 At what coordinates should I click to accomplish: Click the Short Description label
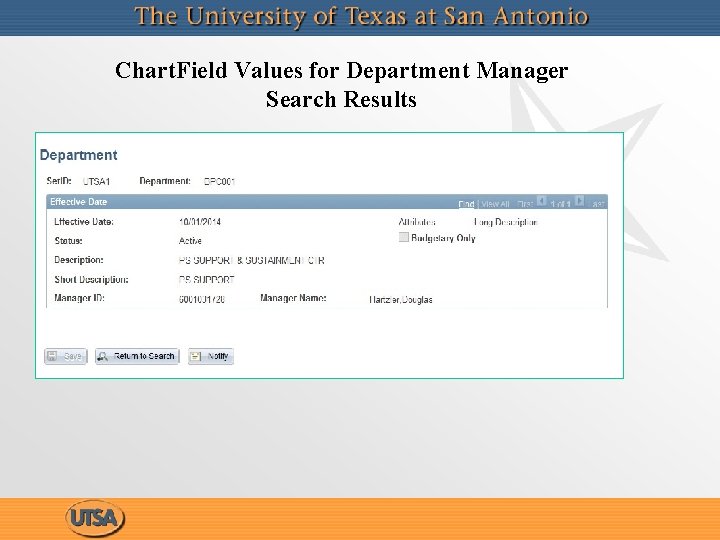[91, 279]
